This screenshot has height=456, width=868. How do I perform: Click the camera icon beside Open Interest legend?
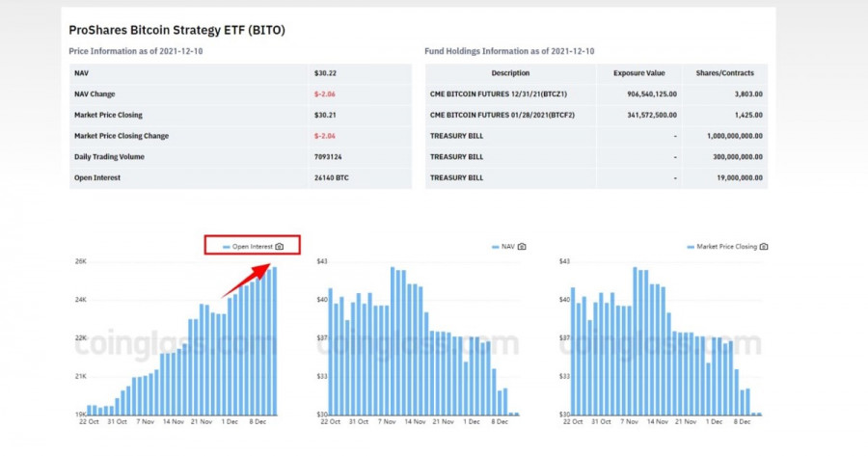coord(280,247)
